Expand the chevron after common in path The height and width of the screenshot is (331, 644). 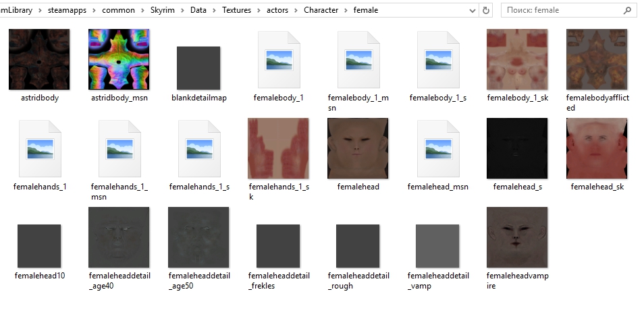pyautogui.click(x=142, y=11)
